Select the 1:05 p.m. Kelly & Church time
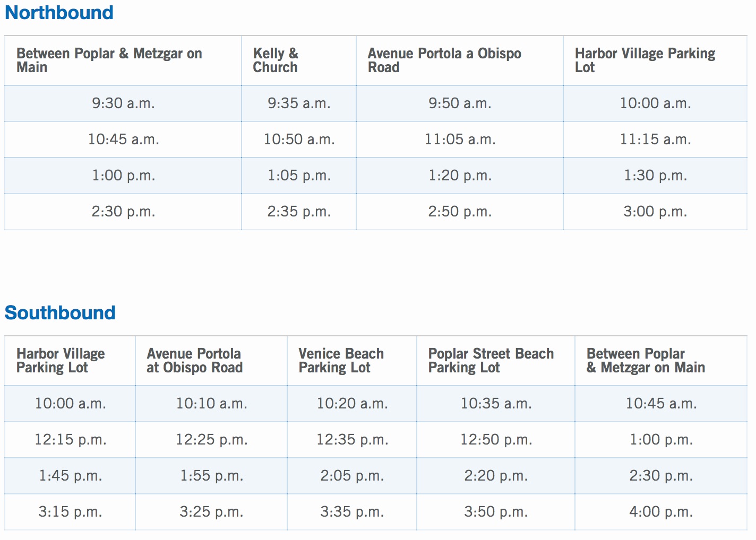 coord(299,176)
